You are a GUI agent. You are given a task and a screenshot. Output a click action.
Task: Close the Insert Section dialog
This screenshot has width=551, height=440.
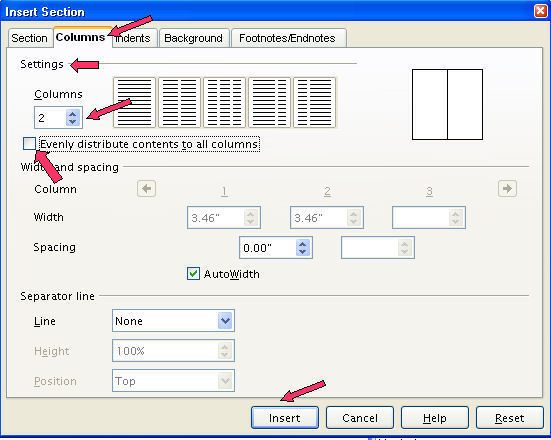click(x=541, y=11)
